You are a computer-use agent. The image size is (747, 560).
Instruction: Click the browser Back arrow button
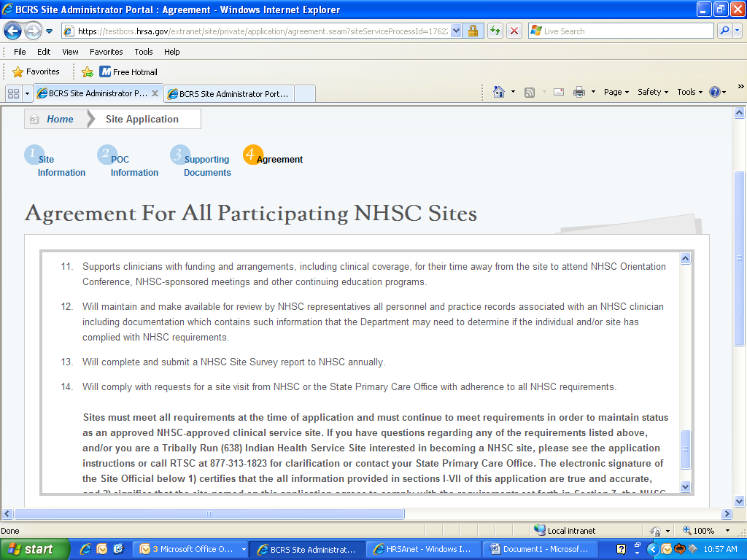pyautogui.click(x=13, y=31)
